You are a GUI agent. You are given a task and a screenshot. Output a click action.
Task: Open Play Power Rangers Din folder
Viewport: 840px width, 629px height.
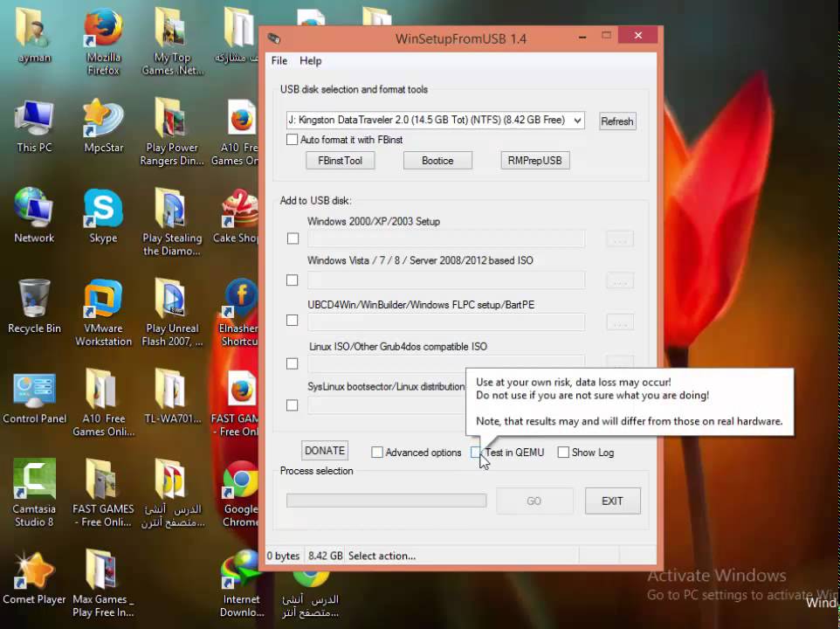coord(172,129)
